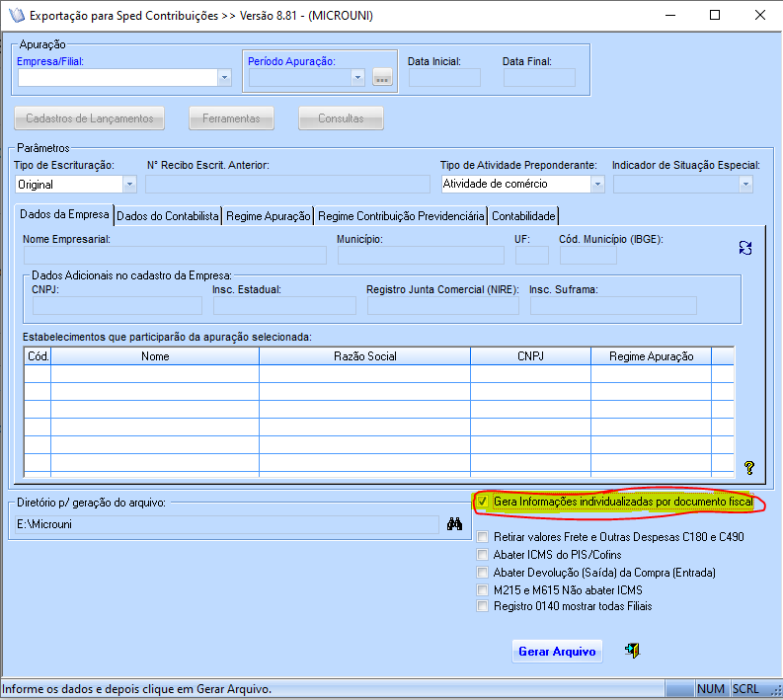Open the Regime Contribuição Previdenciária tab
Image resolution: width=783 pixels, height=700 pixels.
click(x=401, y=215)
